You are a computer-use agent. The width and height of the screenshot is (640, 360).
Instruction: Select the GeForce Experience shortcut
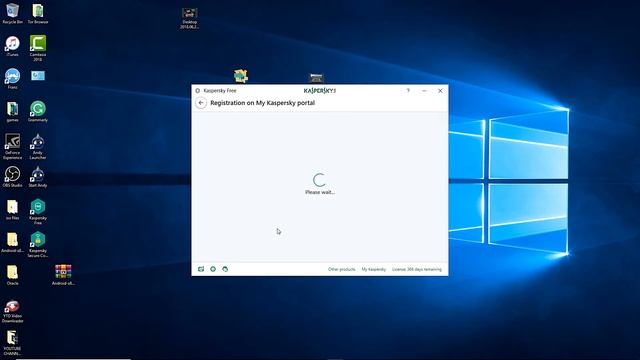click(x=12, y=146)
